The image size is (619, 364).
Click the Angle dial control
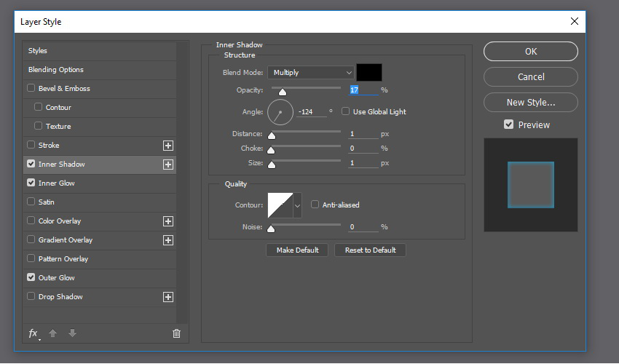tap(280, 112)
